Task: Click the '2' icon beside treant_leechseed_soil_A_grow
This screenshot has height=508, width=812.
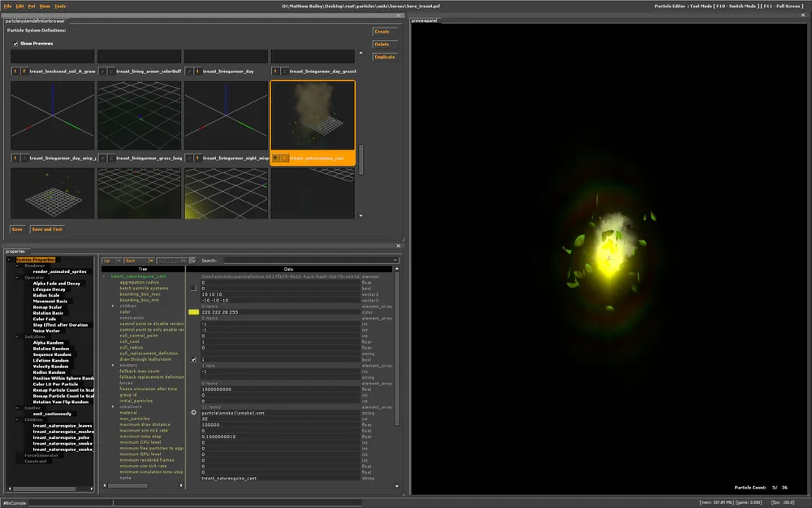Action: coord(24,72)
